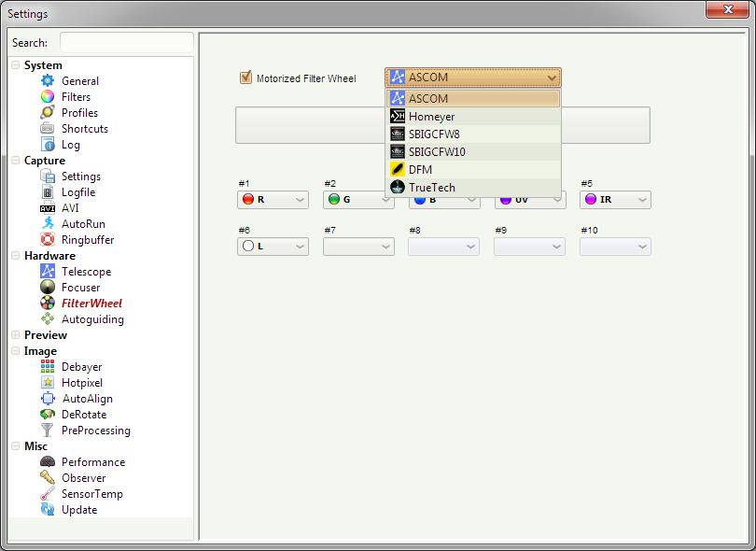This screenshot has height=551, width=756.
Task: Click the Homeyer icon in dropdown list
Action: click(x=398, y=117)
